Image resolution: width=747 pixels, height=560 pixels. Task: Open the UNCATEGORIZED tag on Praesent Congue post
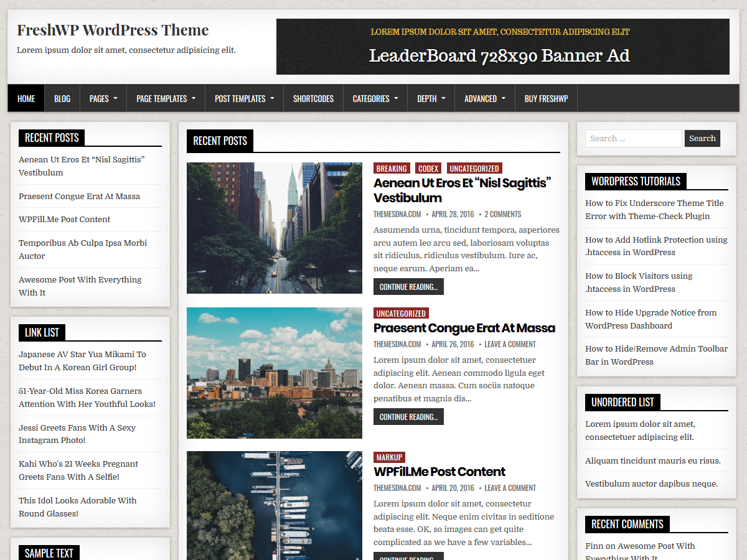point(401,313)
